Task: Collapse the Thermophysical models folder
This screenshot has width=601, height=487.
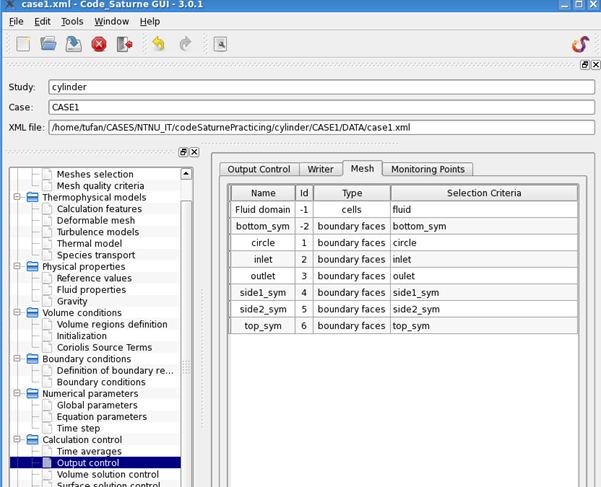Action: pos(17,197)
